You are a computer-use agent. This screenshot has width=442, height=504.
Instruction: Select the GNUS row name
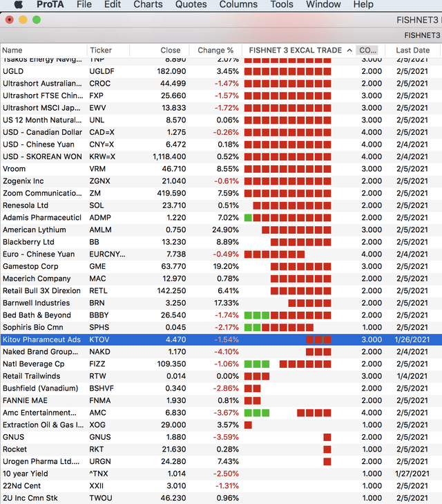(14, 438)
